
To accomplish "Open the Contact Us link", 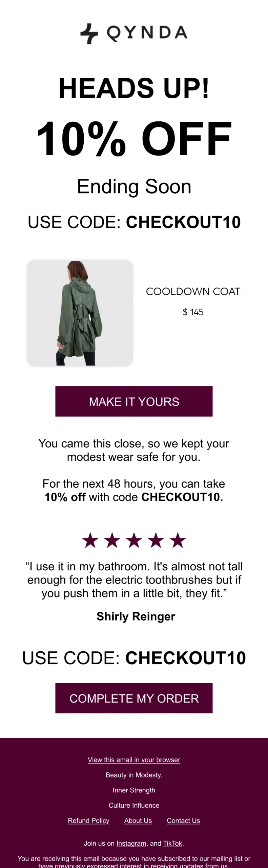I will pyautogui.click(x=183, y=820).
